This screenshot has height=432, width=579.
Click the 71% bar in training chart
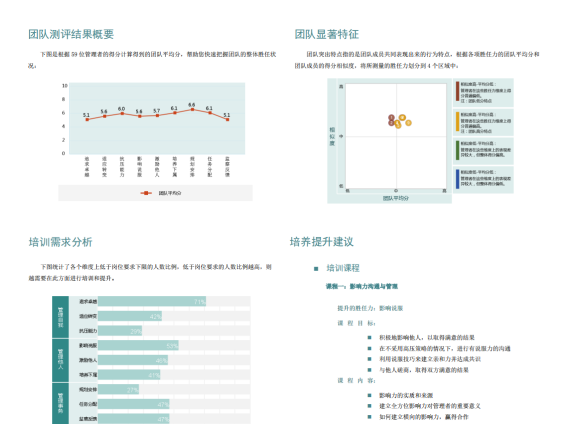[x=152, y=302]
